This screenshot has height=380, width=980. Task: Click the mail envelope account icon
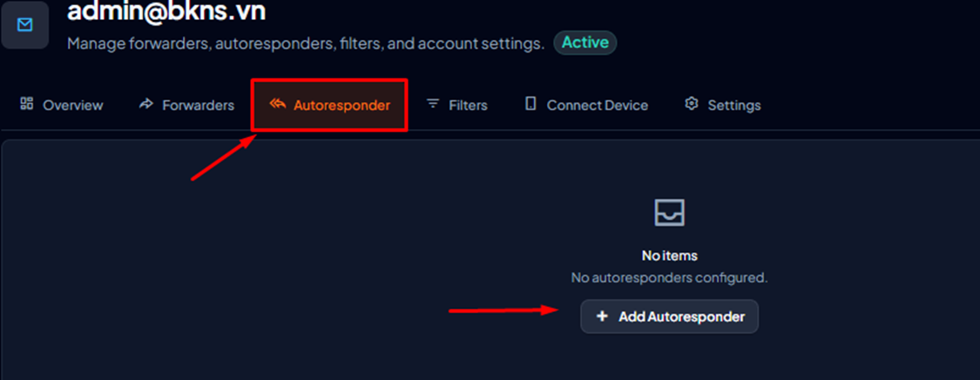pyautogui.click(x=25, y=25)
